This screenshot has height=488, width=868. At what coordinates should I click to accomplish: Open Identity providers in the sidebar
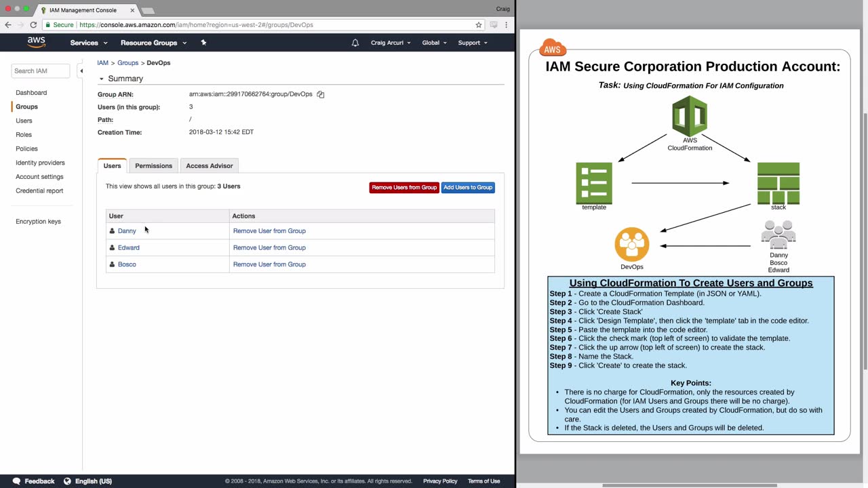point(41,163)
